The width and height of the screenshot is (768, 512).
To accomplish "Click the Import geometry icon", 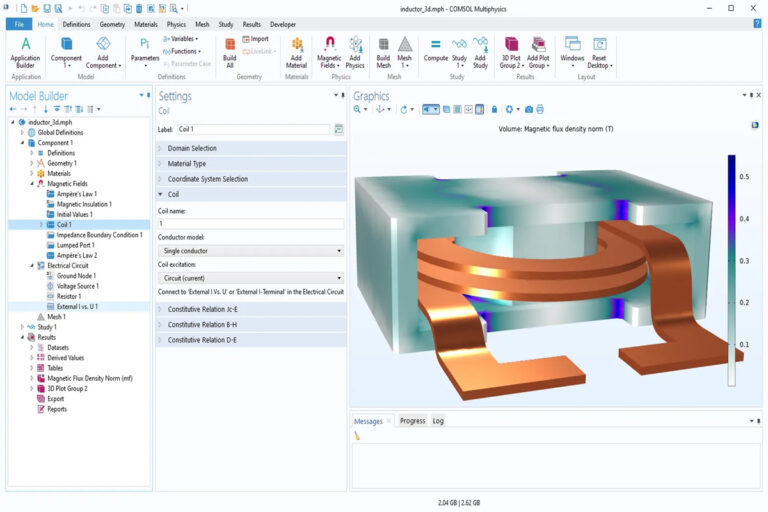I will click(x=255, y=39).
